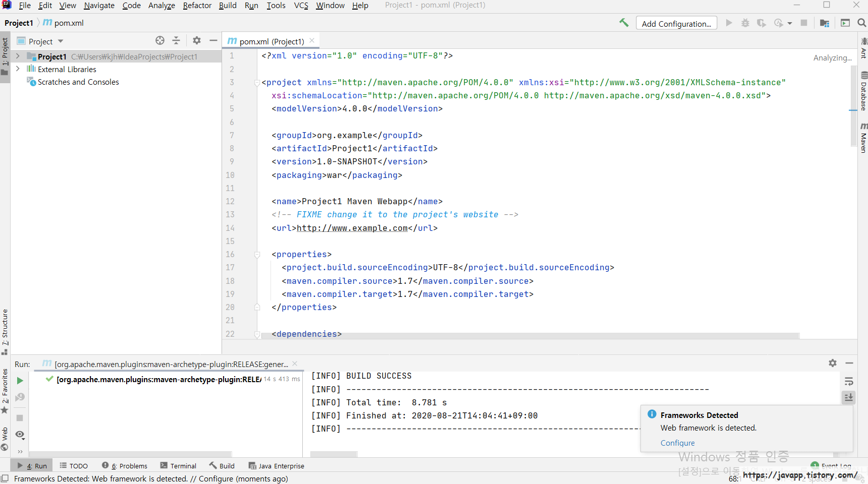868x484 pixels.
Task: Click the Project1 breadcrumb in navigation bar
Action: [19, 23]
